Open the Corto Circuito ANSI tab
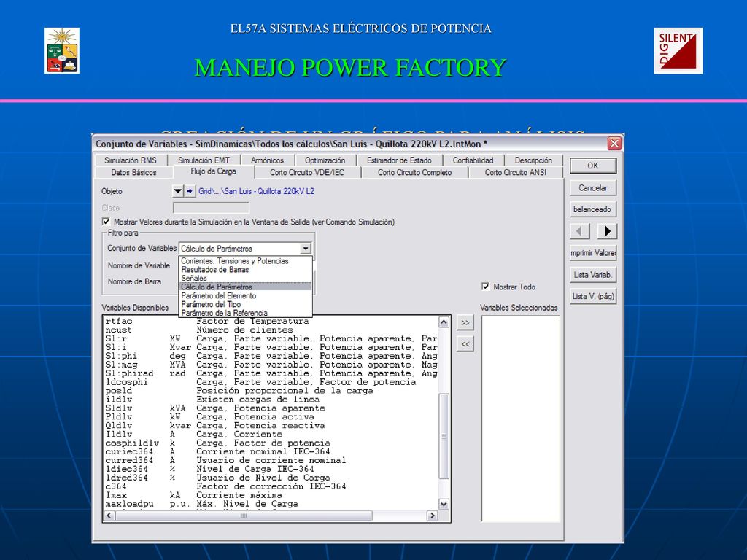The image size is (747, 560). [516, 172]
